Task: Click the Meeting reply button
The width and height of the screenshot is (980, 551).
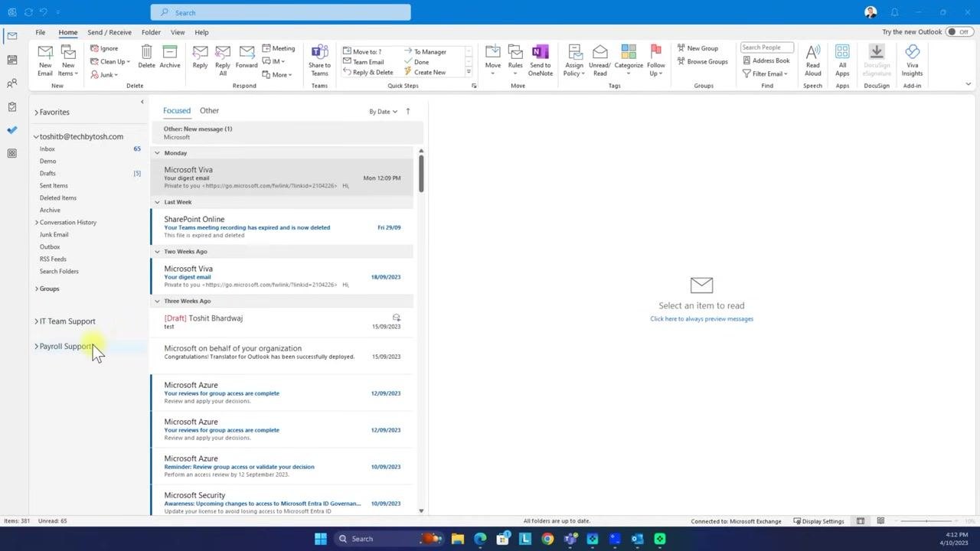Action: pyautogui.click(x=279, y=48)
